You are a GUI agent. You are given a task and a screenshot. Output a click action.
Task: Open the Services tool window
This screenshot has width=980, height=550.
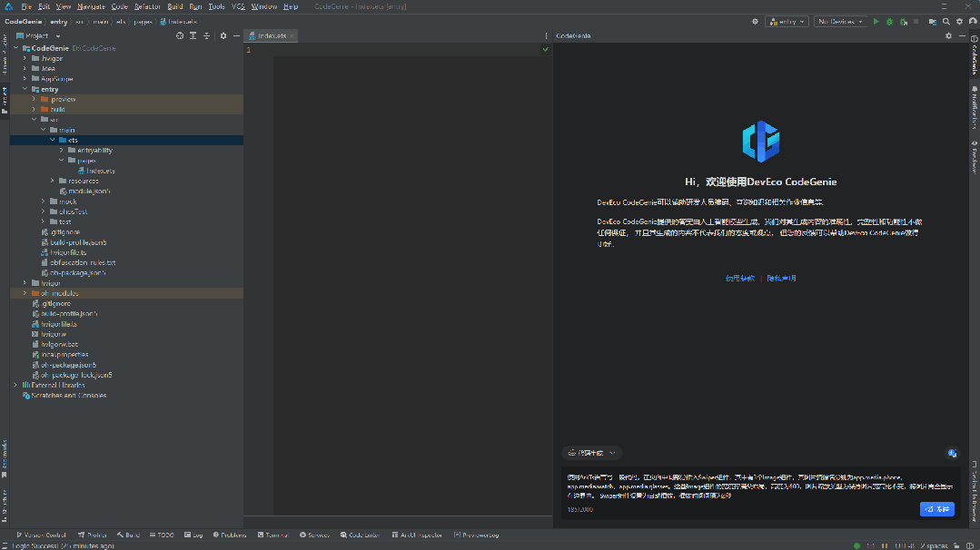pyautogui.click(x=314, y=535)
